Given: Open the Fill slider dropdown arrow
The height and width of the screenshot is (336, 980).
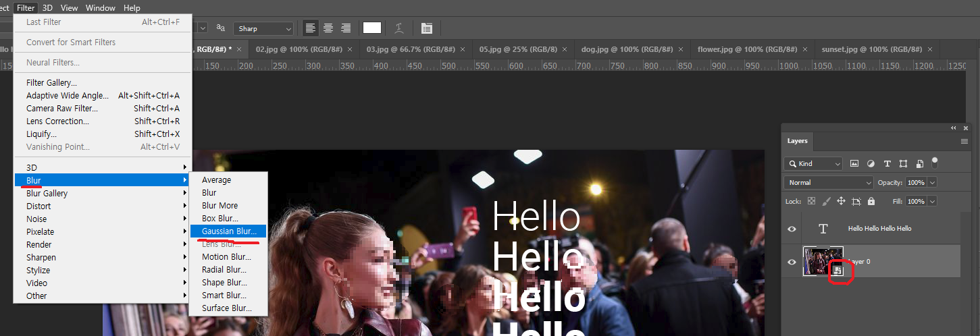Looking at the screenshot, I should 933,201.
